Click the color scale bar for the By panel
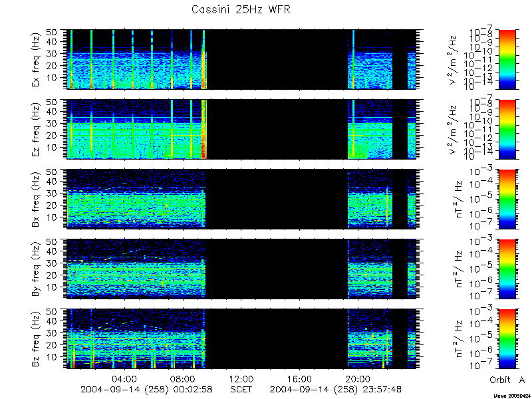Image resolution: width=532 pixels, height=399 pixels. coord(507,269)
